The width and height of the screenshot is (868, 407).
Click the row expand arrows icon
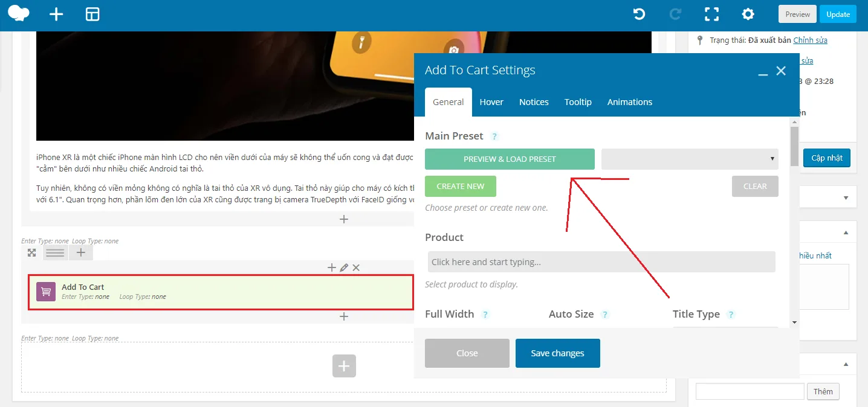pos(32,253)
